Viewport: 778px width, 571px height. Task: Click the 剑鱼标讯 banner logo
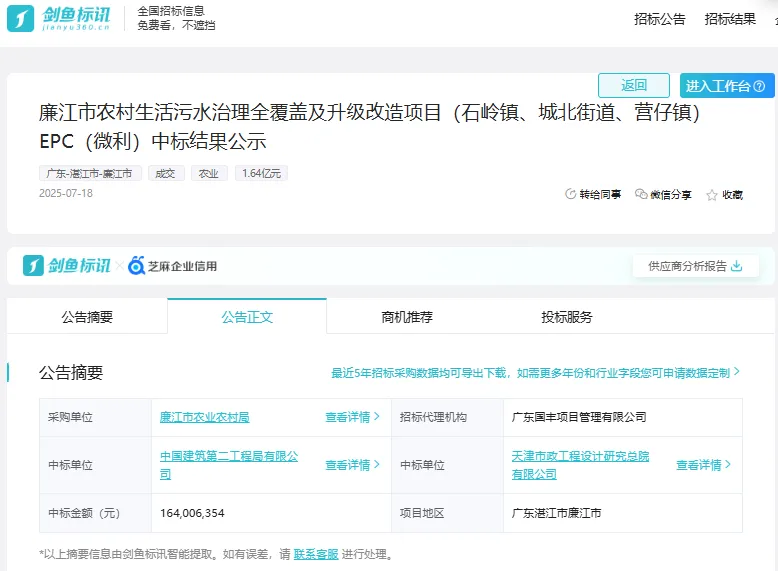pyautogui.click(x=67, y=266)
